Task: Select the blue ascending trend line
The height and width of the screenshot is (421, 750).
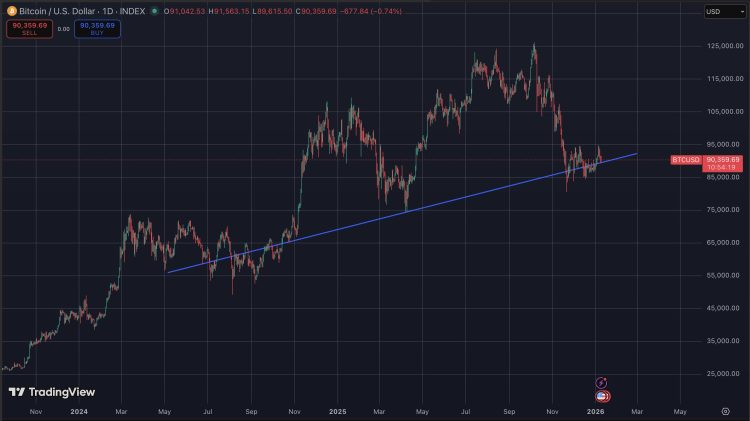Action: (402, 213)
